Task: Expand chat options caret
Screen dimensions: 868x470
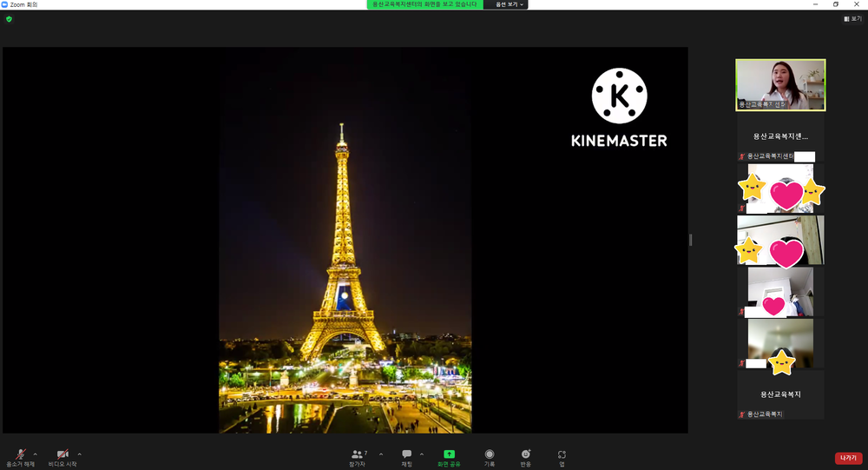Action: pos(422,454)
